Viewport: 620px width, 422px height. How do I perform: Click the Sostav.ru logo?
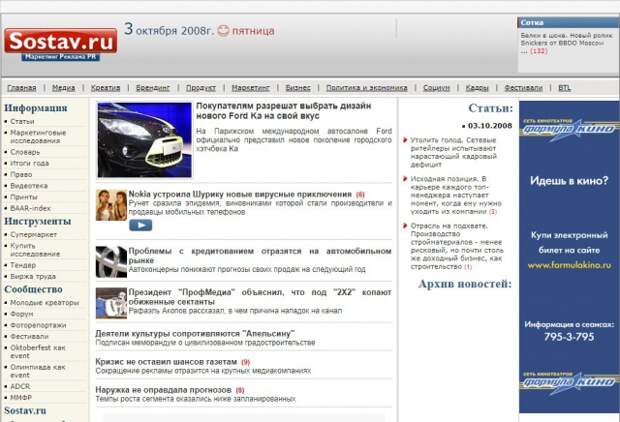(x=60, y=44)
